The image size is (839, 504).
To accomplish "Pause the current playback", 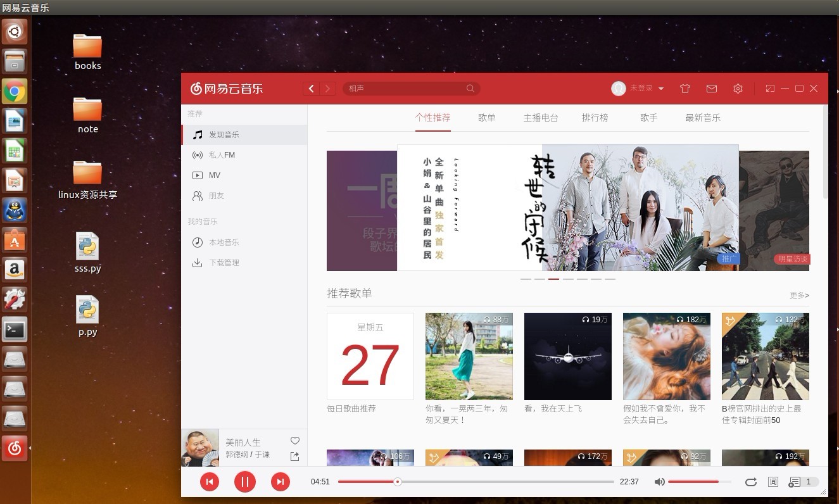I will tap(245, 482).
